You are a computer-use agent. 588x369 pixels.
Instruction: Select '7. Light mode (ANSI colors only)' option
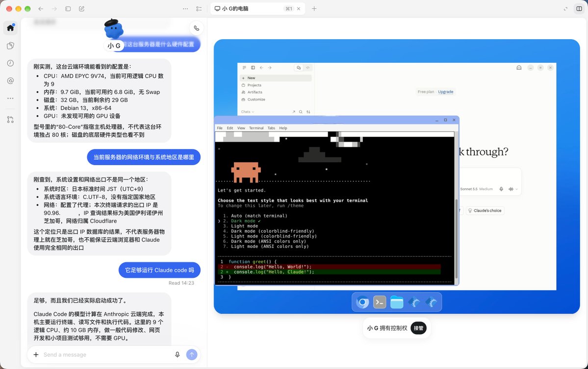(266, 246)
